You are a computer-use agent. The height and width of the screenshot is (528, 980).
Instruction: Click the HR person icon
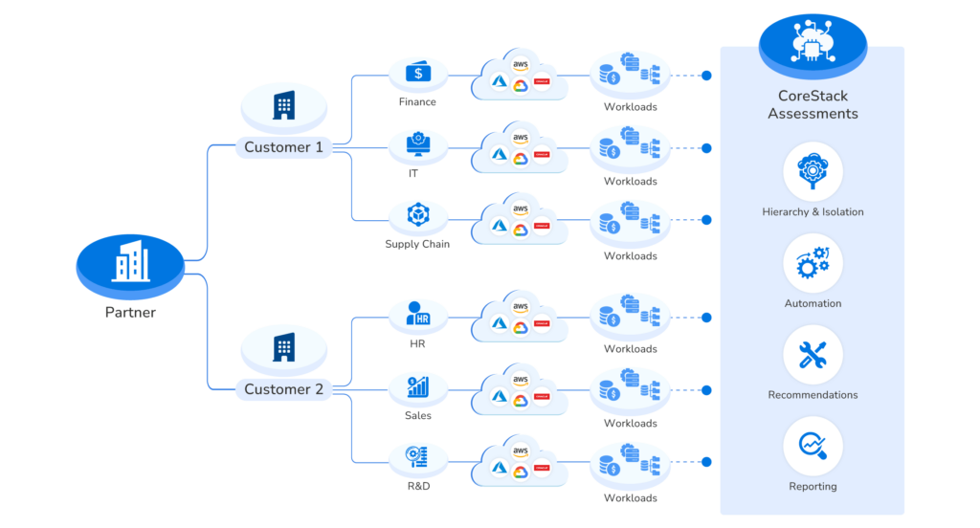coord(418,313)
